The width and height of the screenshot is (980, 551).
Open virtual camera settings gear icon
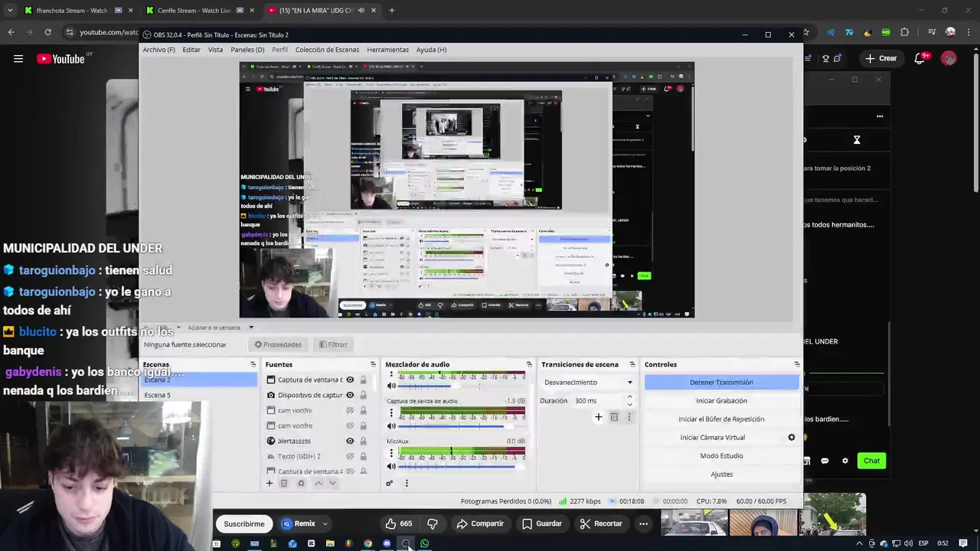792,438
